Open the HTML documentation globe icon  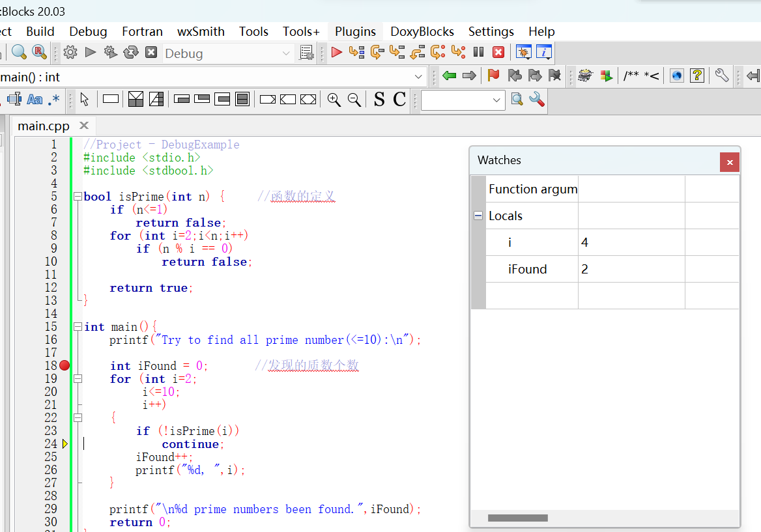[676, 75]
